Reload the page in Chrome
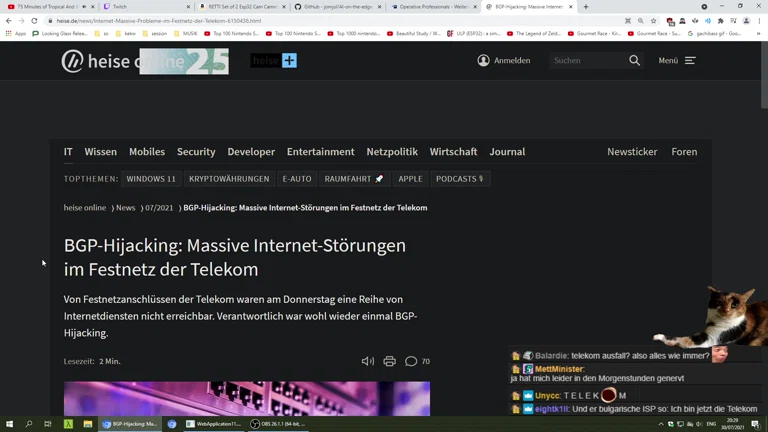 click(34, 21)
